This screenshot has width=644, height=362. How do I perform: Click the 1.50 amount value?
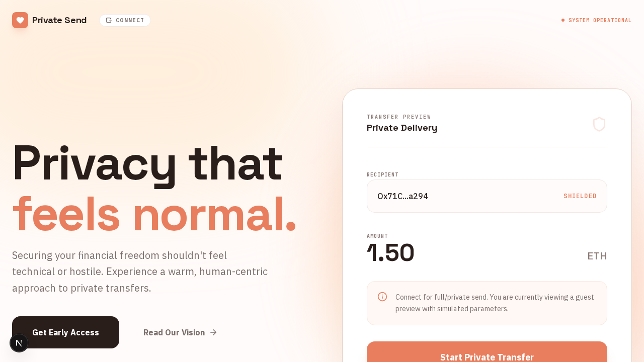click(390, 252)
